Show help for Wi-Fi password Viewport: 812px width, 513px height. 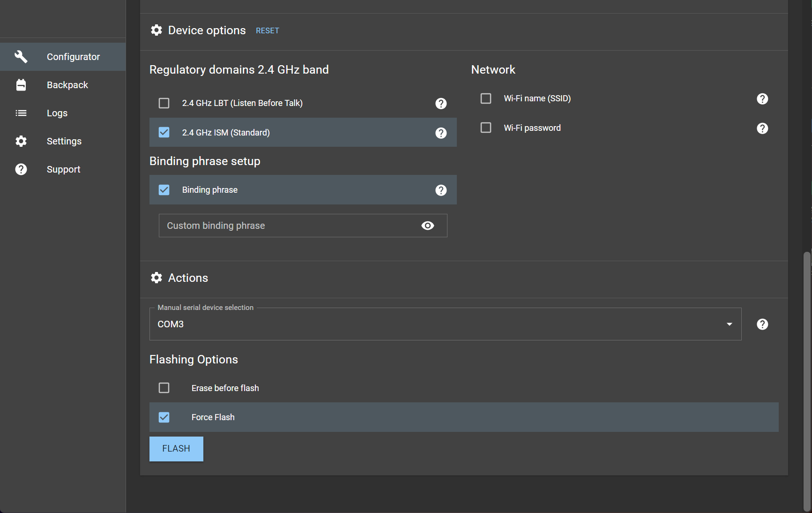coord(762,128)
